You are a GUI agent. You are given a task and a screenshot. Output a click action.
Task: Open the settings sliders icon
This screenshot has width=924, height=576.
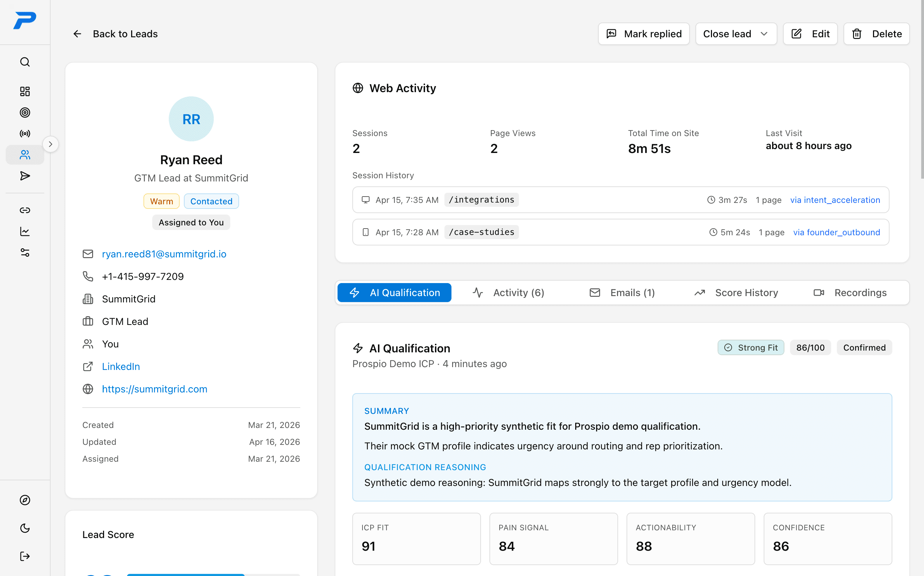point(25,252)
